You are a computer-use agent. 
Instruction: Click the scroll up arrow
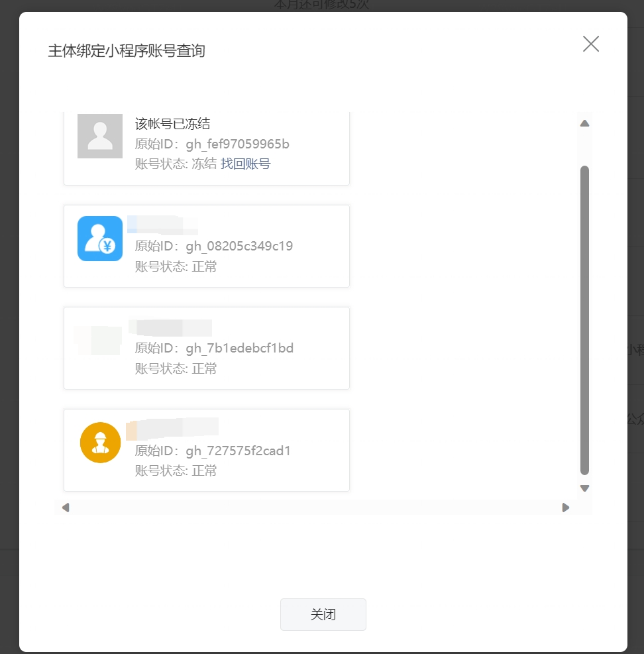[585, 123]
